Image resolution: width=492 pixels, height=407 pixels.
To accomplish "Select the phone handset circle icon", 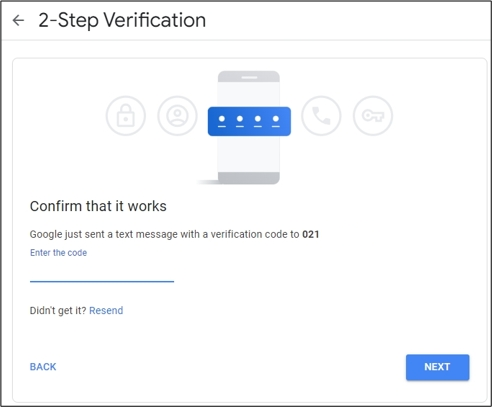I will [321, 116].
